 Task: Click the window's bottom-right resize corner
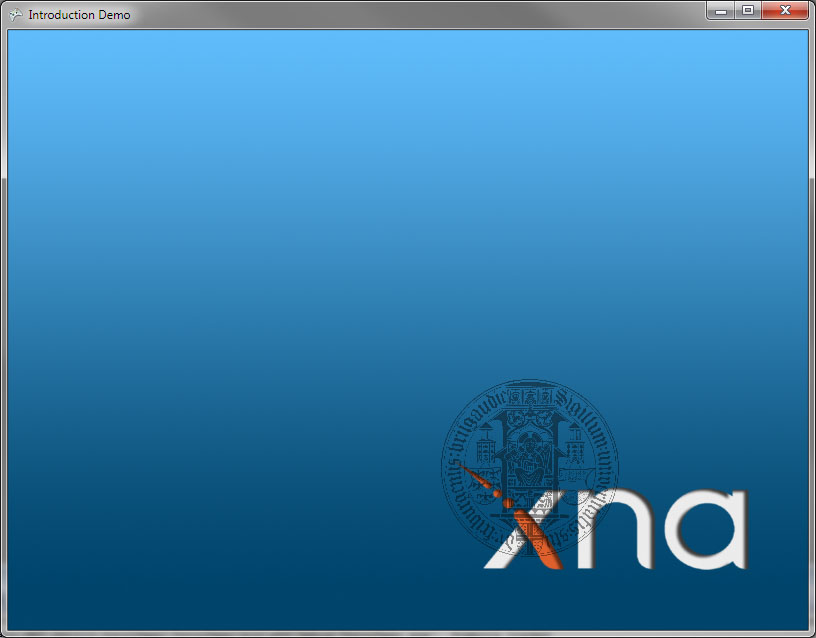811,633
